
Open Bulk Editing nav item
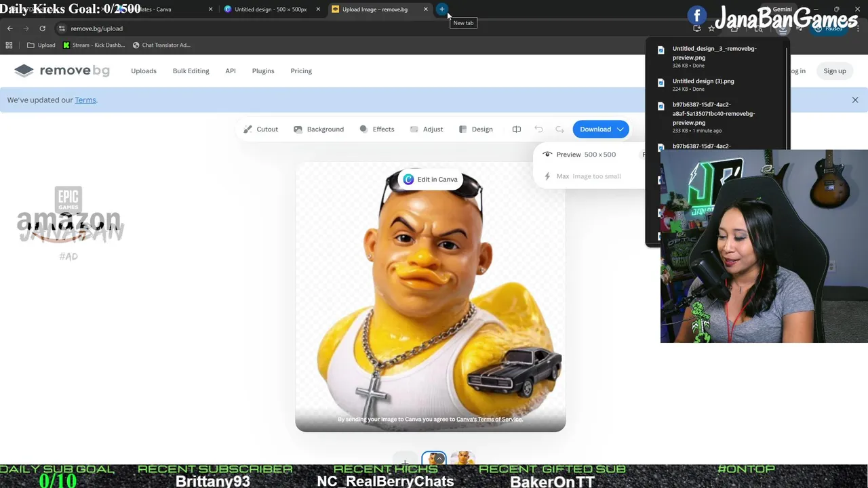(x=191, y=70)
